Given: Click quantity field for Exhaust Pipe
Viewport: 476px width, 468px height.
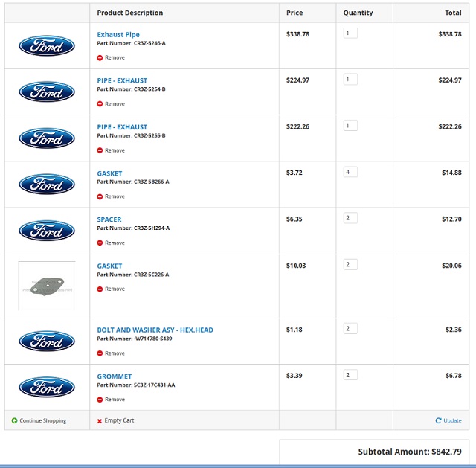Looking at the screenshot, I should point(350,33).
